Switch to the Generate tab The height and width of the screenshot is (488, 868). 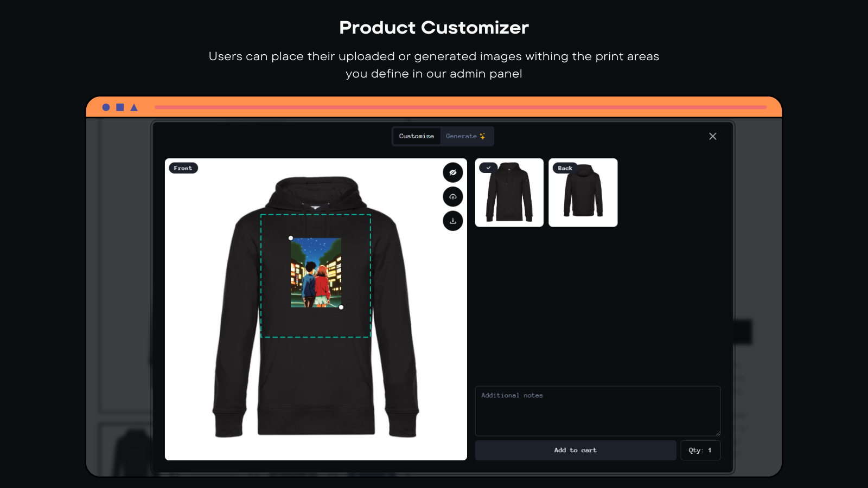tap(466, 136)
